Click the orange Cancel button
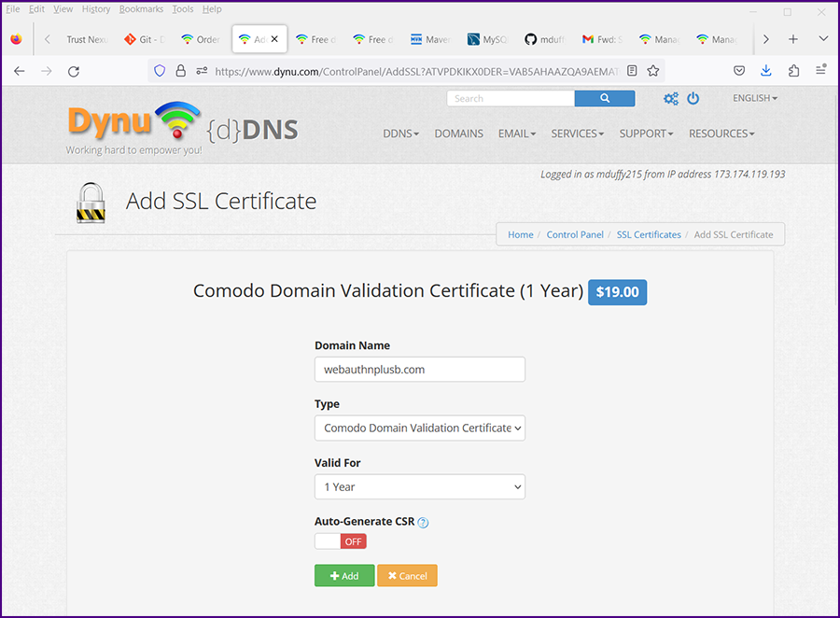 click(407, 576)
